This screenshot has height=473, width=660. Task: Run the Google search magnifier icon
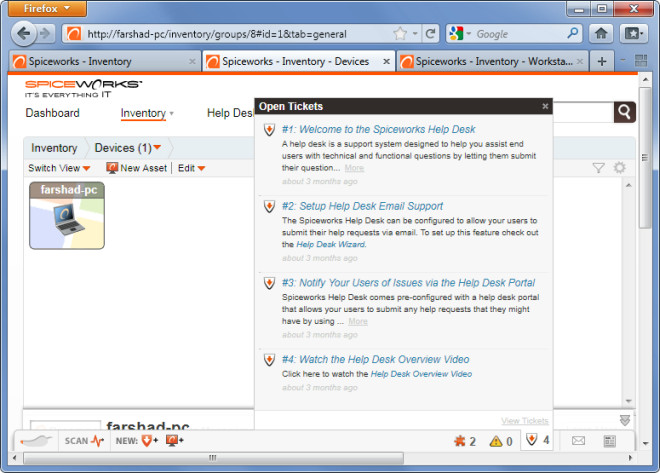coord(572,33)
